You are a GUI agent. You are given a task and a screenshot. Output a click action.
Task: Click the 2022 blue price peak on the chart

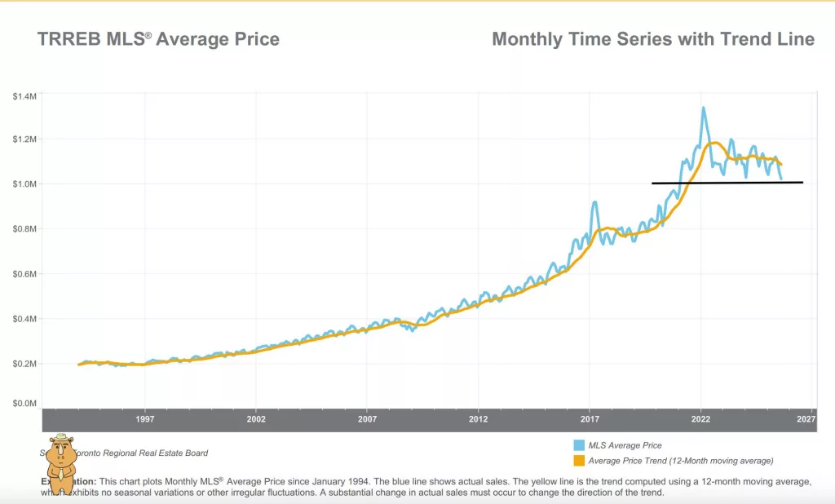[x=704, y=108]
